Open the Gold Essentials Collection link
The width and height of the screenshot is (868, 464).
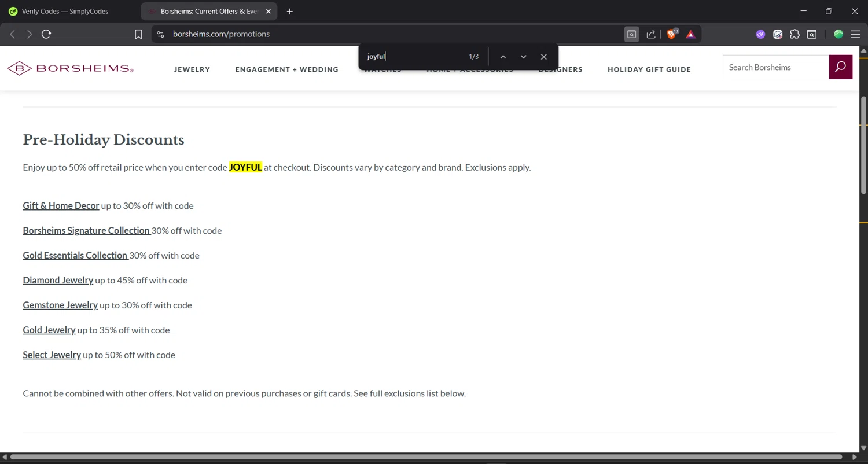tap(75, 255)
